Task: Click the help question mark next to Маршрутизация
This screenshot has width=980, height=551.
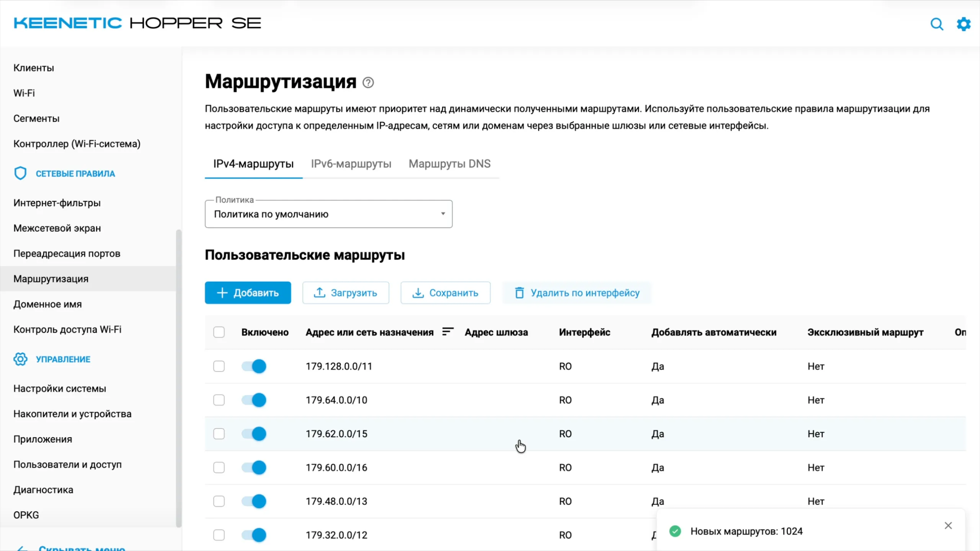Action: (x=368, y=83)
